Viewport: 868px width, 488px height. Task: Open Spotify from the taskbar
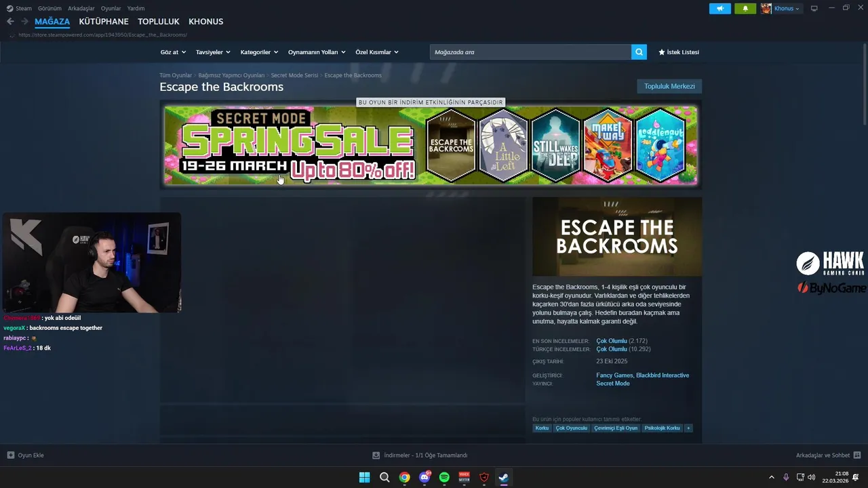tap(444, 477)
